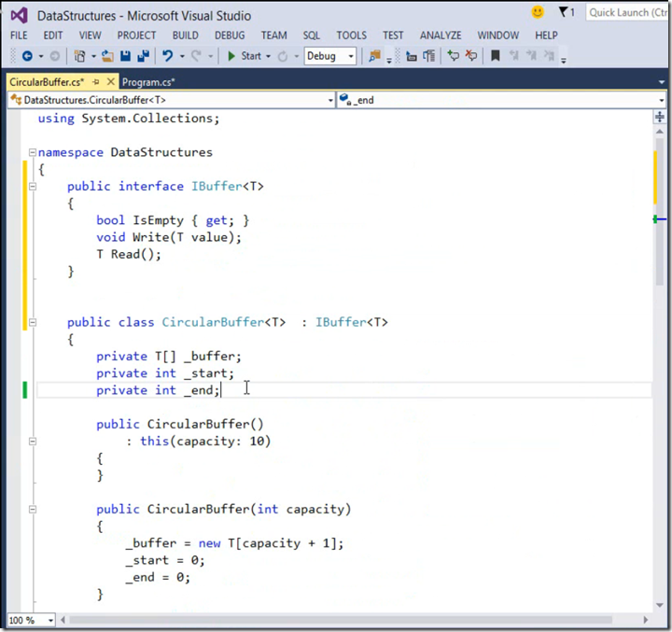
Task: Click the Find in Files toolbar icon
Action: [374, 56]
